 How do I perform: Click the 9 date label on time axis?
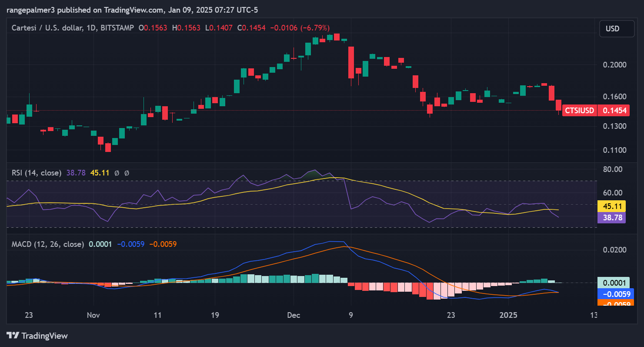[x=350, y=315]
